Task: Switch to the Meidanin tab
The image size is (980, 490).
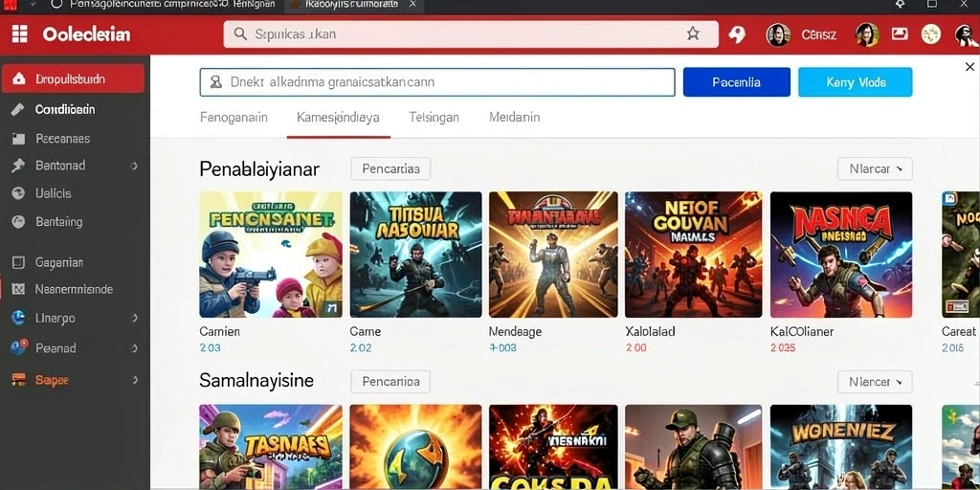Action: 514,118
